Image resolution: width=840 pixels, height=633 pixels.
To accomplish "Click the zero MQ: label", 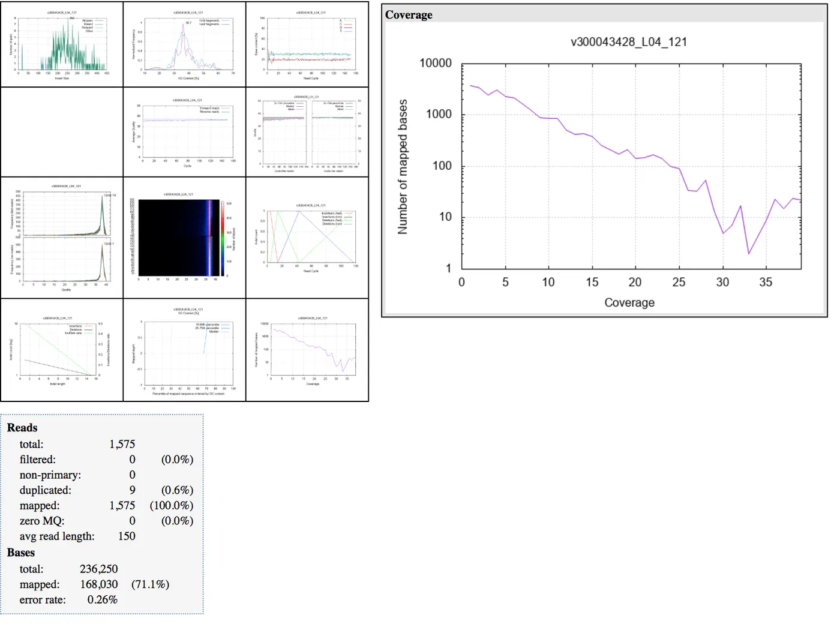I will pyautogui.click(x=42, y=521).
